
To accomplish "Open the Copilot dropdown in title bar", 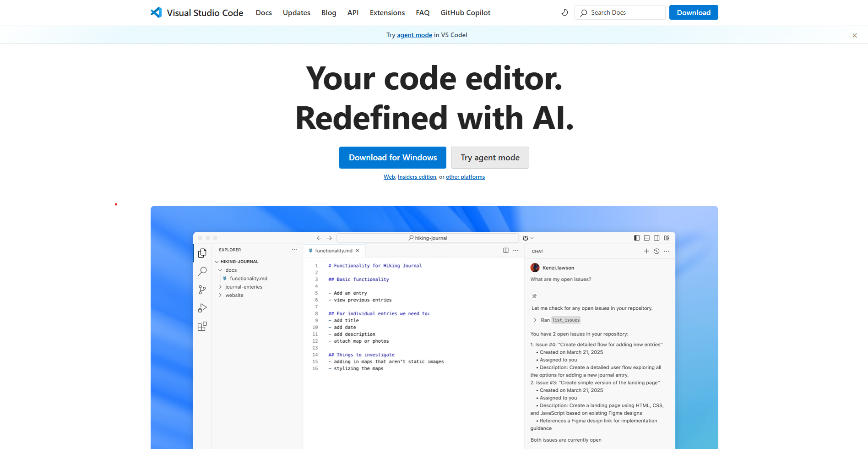I will click(528, 238).
